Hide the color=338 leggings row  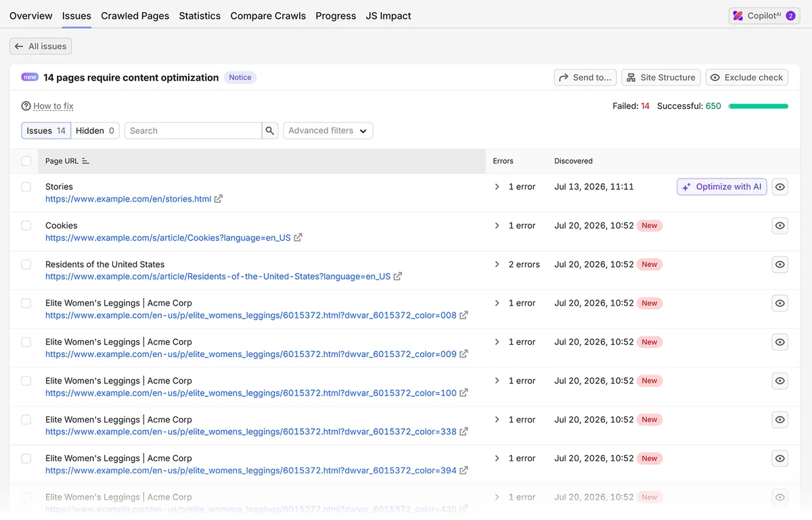click(780, 420)
